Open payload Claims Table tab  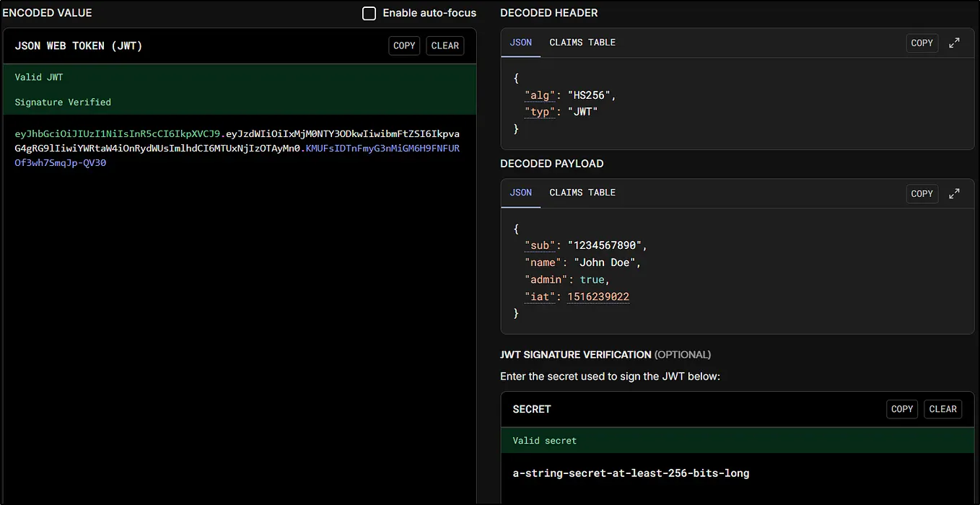(582, 193)
